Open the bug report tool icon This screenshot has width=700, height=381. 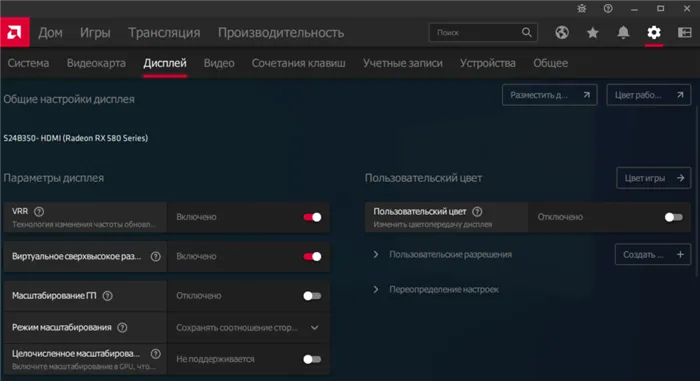tap(581, 8)
